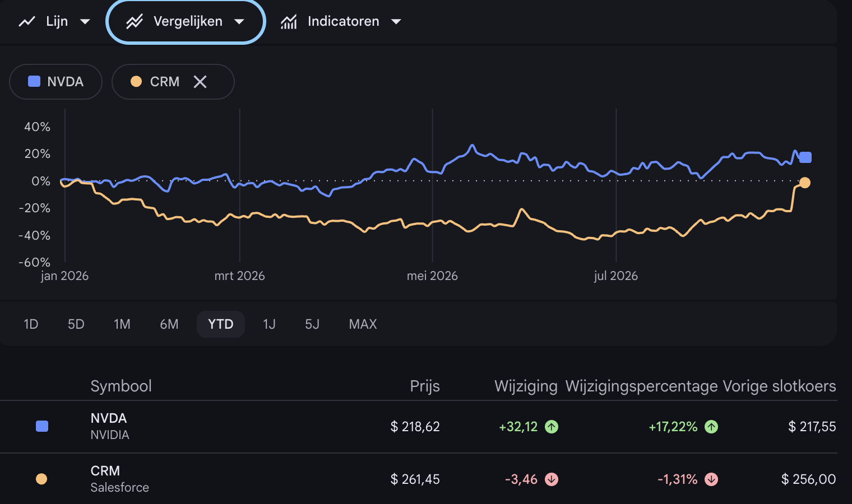Open CRM Salesforce row in the table
This screenshot has width=852, height=504.
coord(418,479)
